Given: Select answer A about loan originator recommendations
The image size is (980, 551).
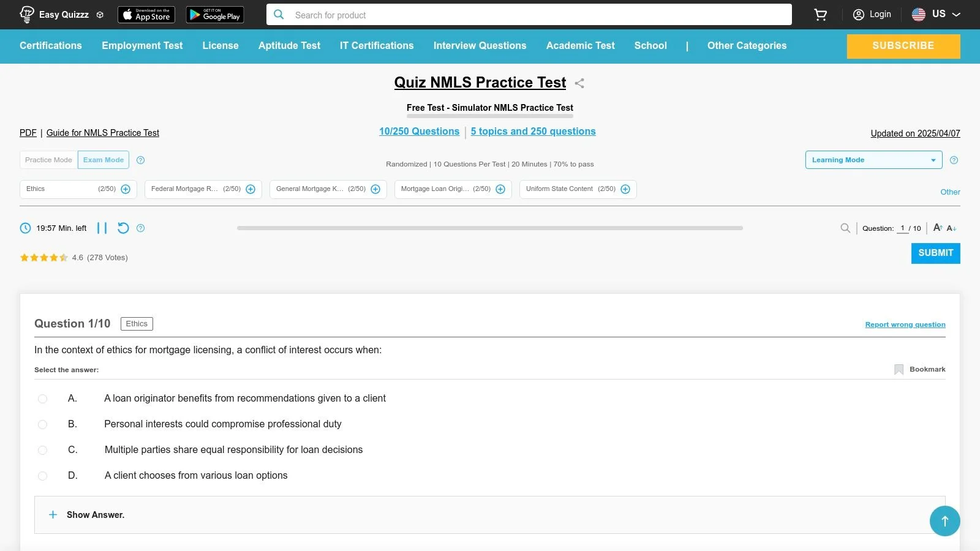Looking at the screenshot, I should point(42,399).
